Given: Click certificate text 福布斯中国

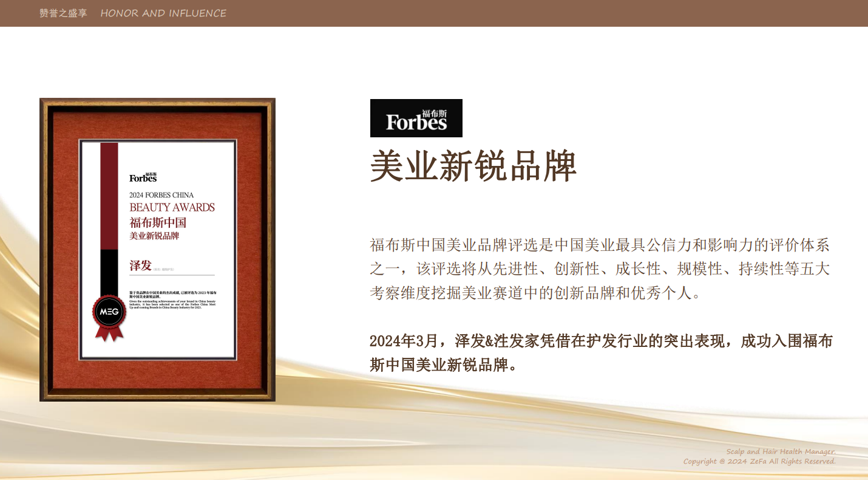Looking at the screenshot, I should (x=158, y=223).
